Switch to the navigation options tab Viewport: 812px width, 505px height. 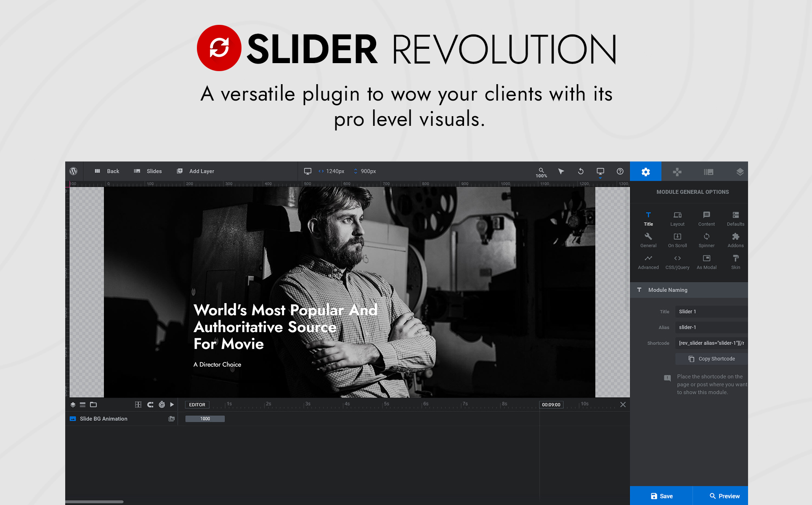(x=677, y=172)
